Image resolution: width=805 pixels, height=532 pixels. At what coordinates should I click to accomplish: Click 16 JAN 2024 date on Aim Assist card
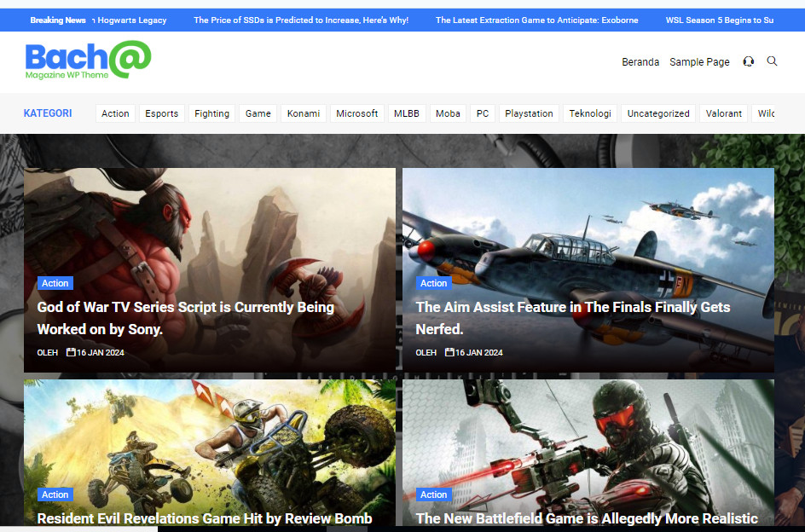[x=474, y=352]
